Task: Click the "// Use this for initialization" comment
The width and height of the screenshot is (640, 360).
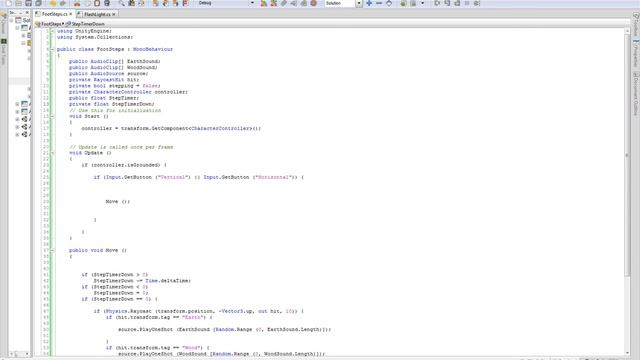Action: point(115,111)
